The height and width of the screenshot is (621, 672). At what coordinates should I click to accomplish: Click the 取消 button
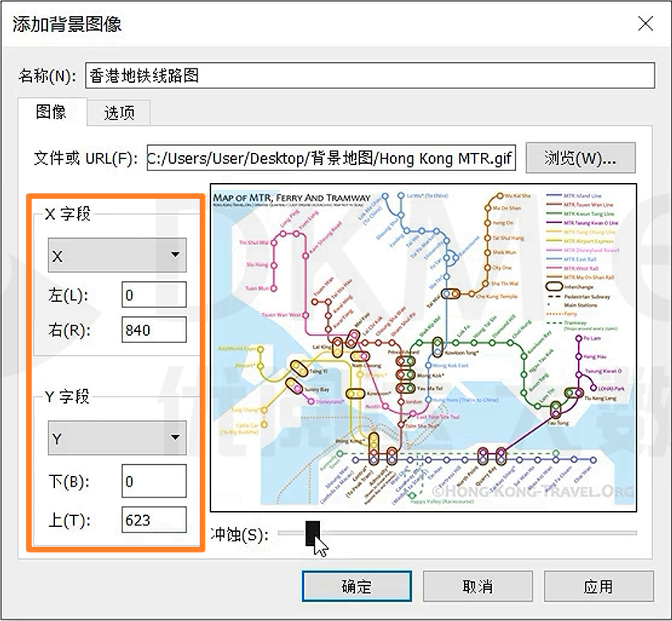[478, 586]
